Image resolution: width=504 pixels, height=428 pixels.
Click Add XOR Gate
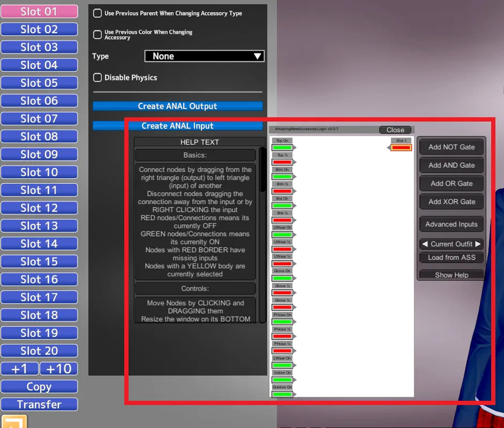pyautogui.click(x=451, y=201)
